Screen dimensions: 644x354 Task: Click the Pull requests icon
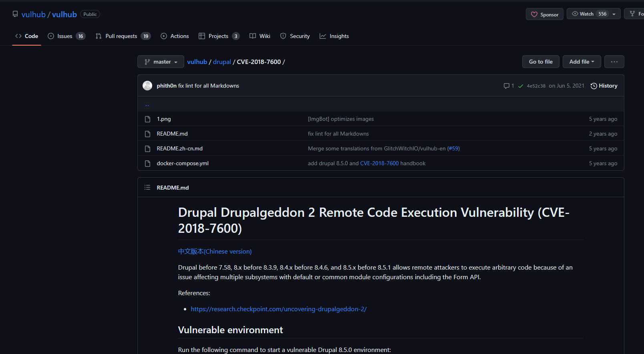(99, 36)
